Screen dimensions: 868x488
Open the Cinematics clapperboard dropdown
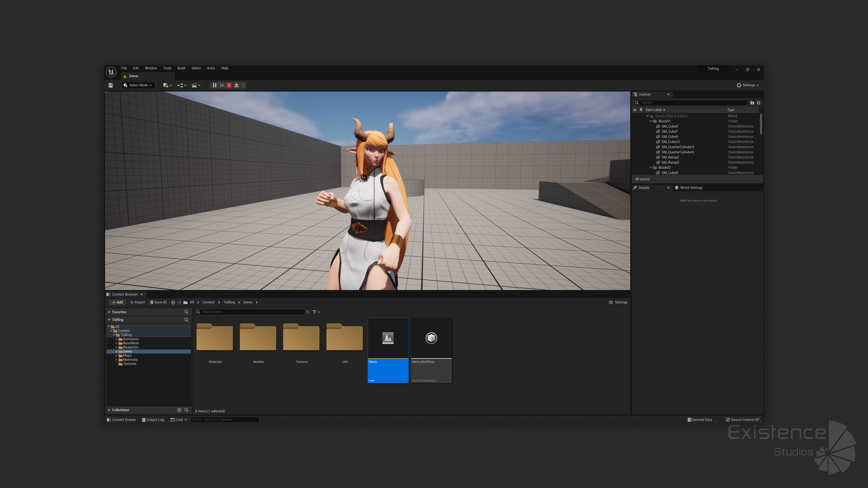[196, 85]
